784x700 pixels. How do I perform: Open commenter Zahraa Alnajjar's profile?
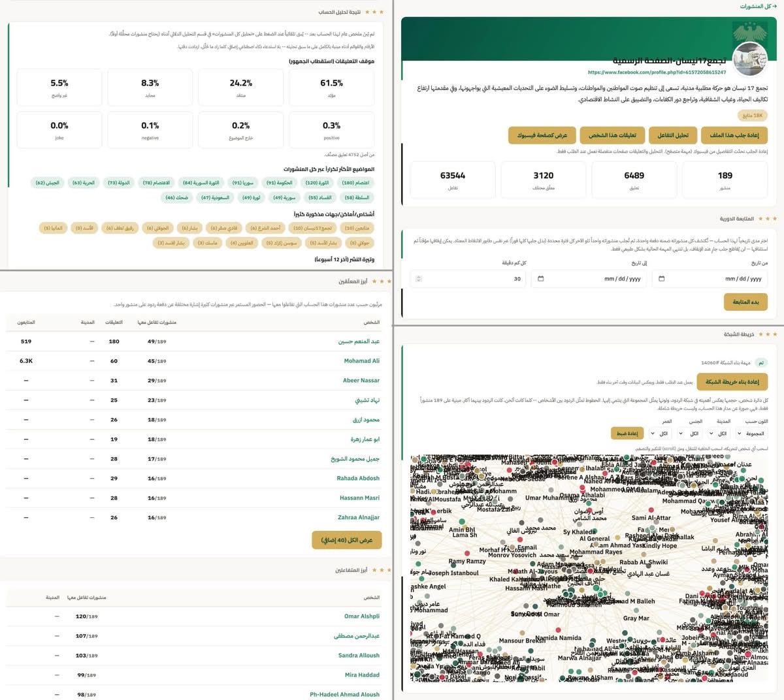[359, 518]
